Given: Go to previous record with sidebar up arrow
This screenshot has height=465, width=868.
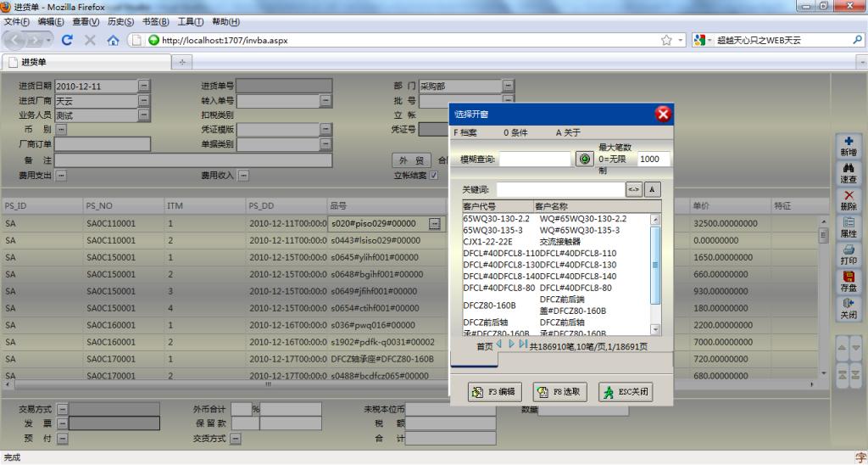Looking at the screenshot, I should (x=842, y=348).
